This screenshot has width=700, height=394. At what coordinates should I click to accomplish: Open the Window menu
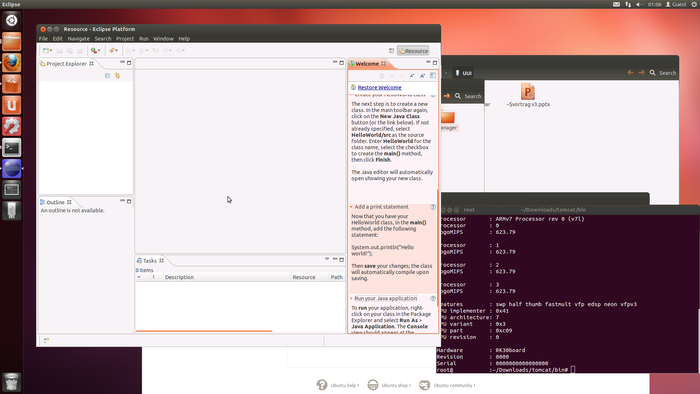click(x=163, y=39)
